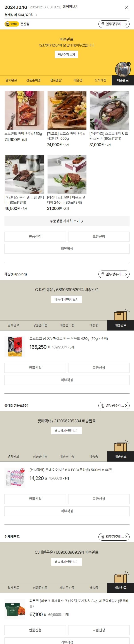Click 배송상세현황 보기 for CJ대한통운 689039953974
Screen dimensions: 134x644
point(66,300)
